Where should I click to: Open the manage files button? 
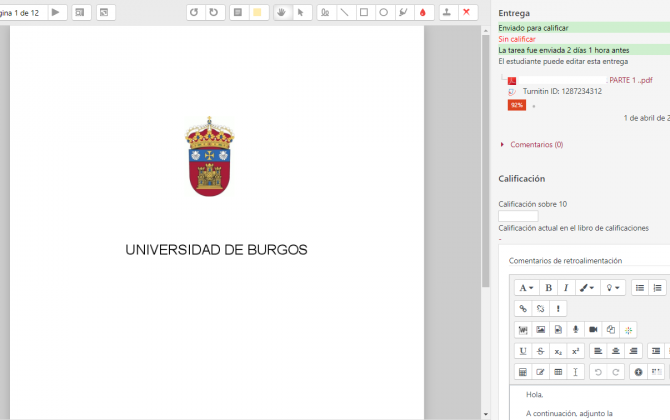click(611, 330)
